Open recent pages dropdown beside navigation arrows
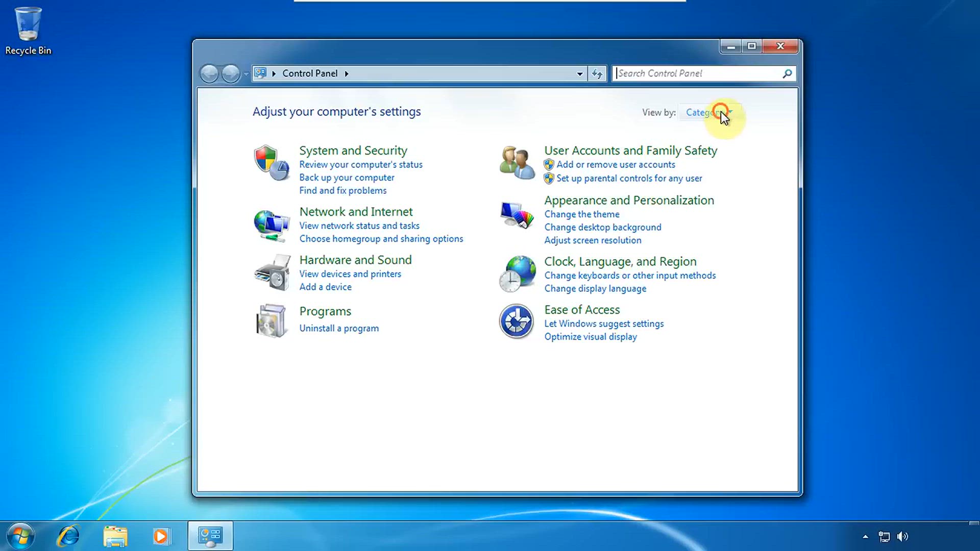Image resolution: width=980 pixels, height=551 pixels. coord(246,74)
